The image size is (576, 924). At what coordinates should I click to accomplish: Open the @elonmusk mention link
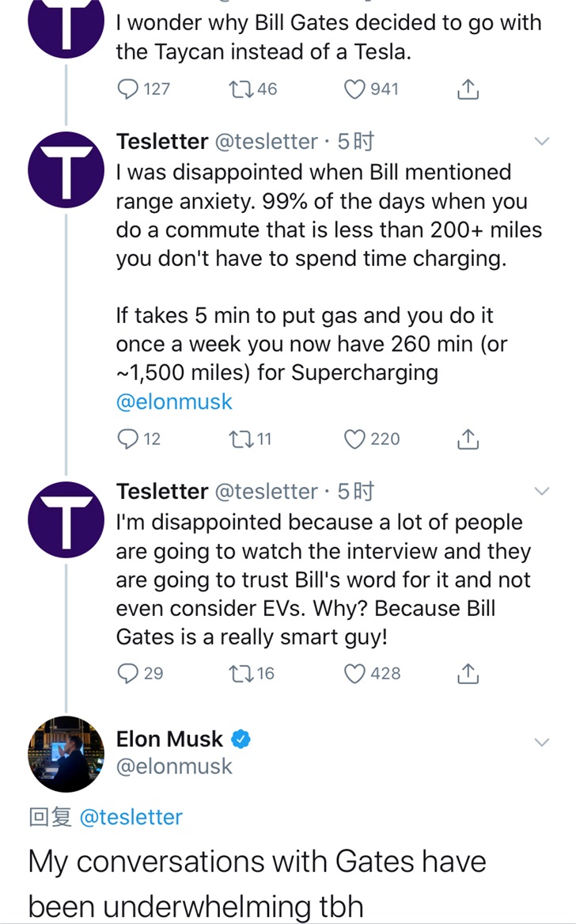[174, 401]
